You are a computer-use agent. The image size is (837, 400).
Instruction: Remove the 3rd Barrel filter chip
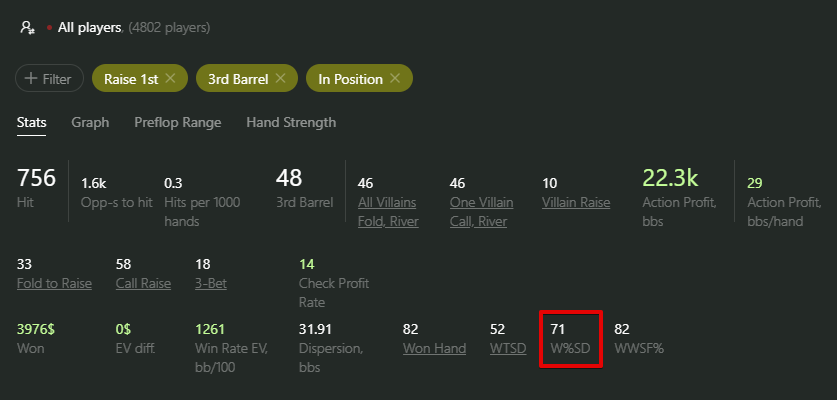pos(280,79)
